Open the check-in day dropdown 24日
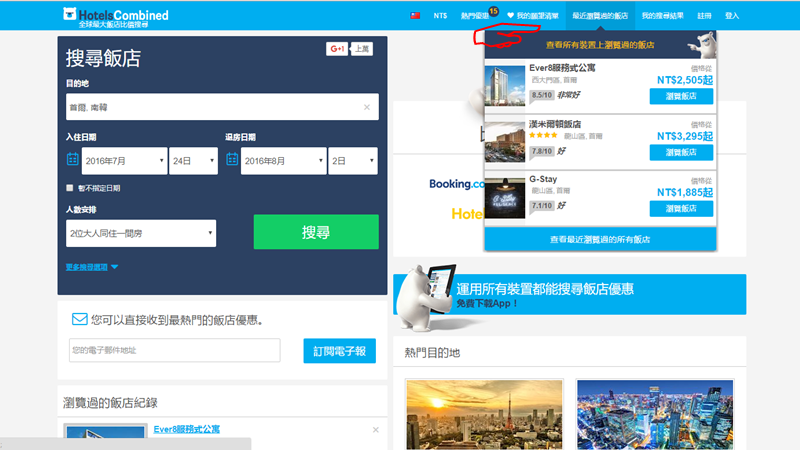Screen dimensions: 800x450 (x=193, y=161)
